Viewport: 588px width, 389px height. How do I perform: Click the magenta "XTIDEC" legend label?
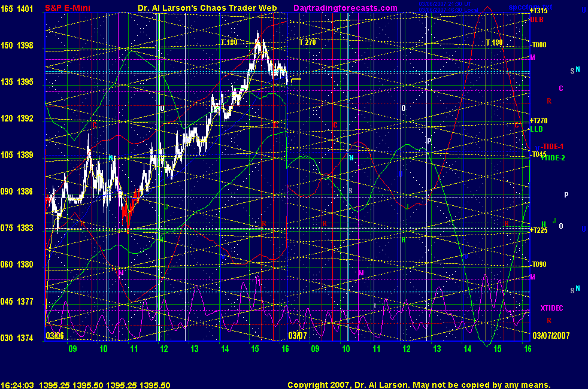[551, 308]
